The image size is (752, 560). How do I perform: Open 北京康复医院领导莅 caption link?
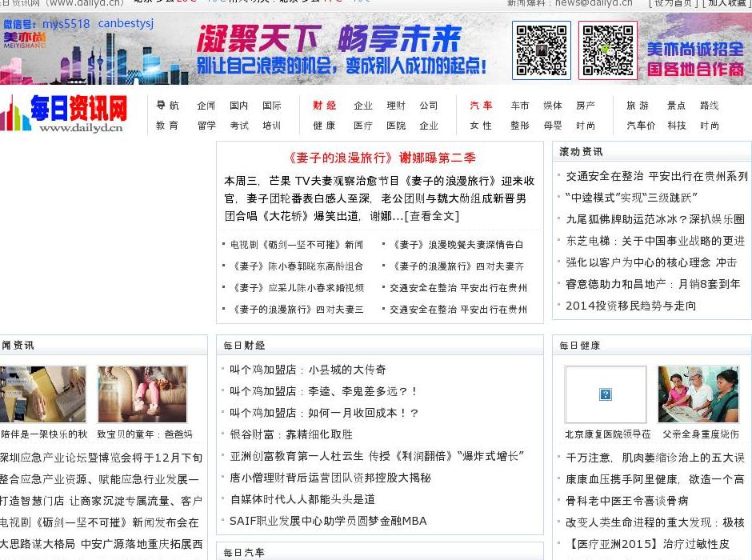(607, 434)
